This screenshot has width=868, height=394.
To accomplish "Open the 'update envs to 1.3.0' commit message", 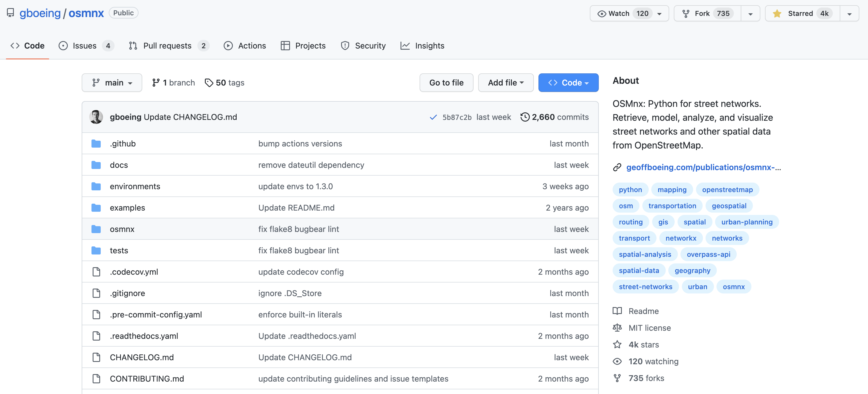I will tap(295, 186).
